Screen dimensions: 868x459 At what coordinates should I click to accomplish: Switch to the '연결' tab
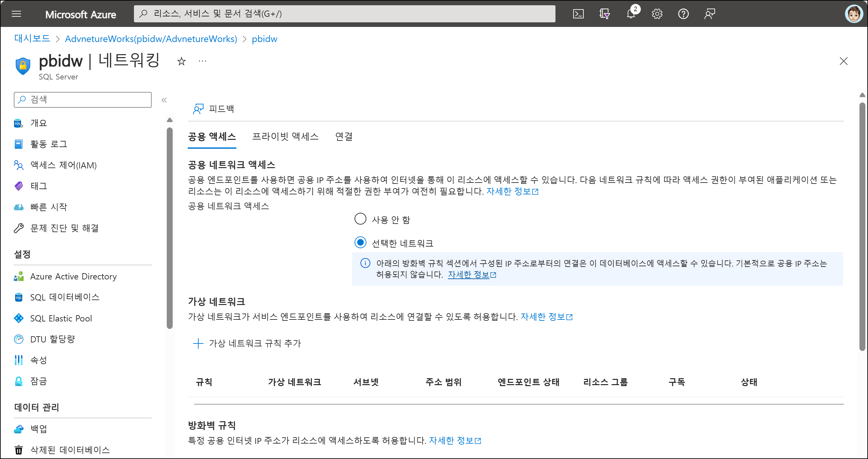(x=343, y=137)
